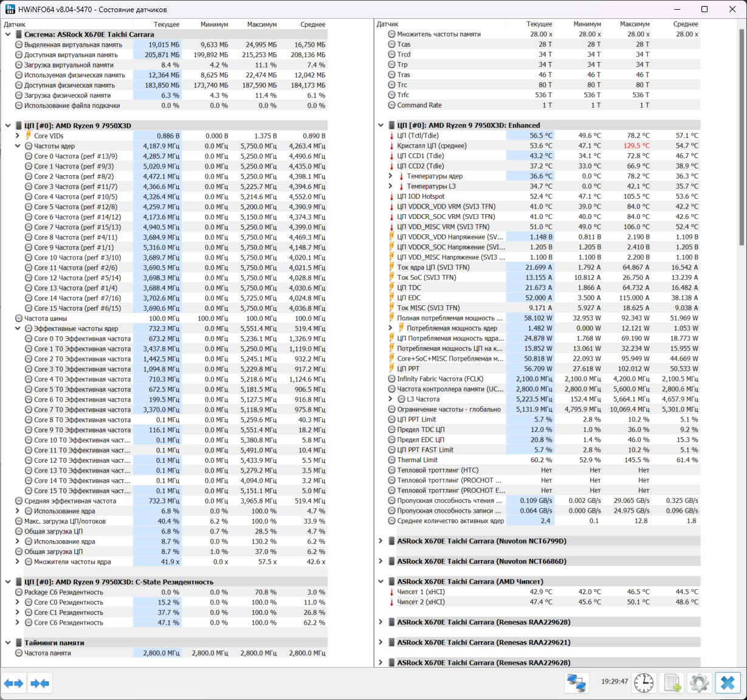Expand the Core VIDs subtree
Viewport: 747px width, 700px height.
click(x=18, y=136)
